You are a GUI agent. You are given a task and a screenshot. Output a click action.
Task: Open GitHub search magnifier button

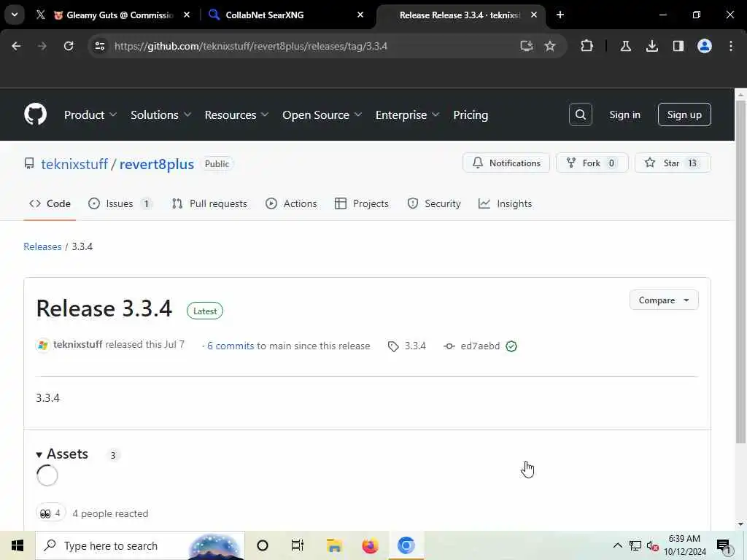pyautogui.click(x=580, y=114)
